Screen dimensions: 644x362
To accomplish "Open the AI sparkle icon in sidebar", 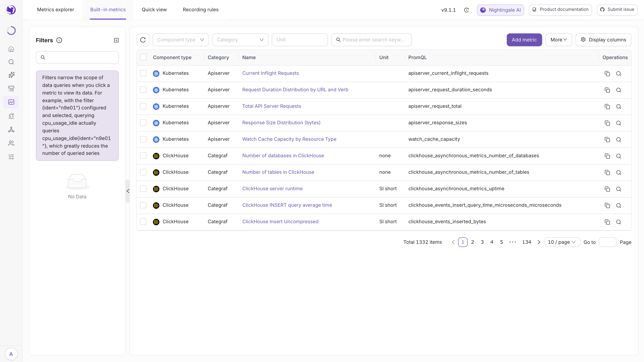I will pos(11,75).
